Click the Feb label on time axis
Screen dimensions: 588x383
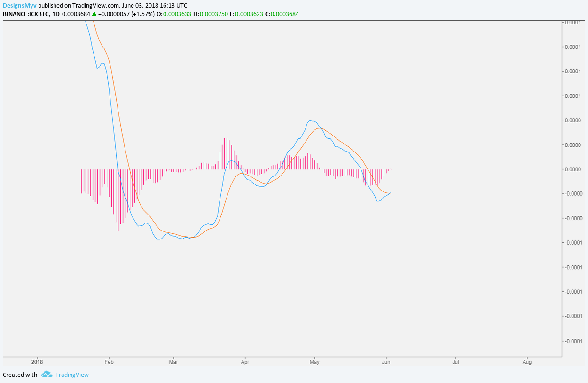click(x=109, y=362)
